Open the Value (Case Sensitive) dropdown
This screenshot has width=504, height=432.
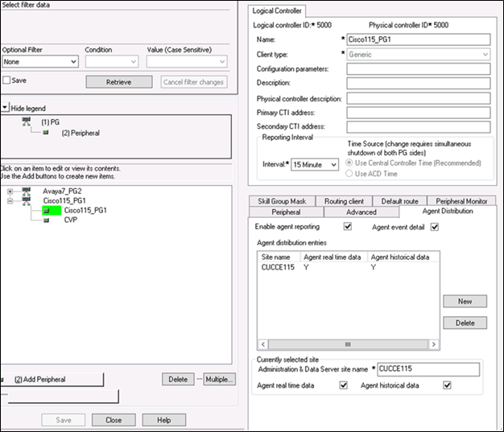click(187, 62)
